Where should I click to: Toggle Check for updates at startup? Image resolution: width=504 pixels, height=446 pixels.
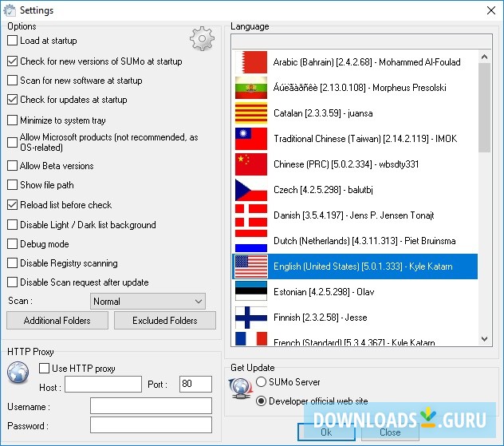click(12, 100)
